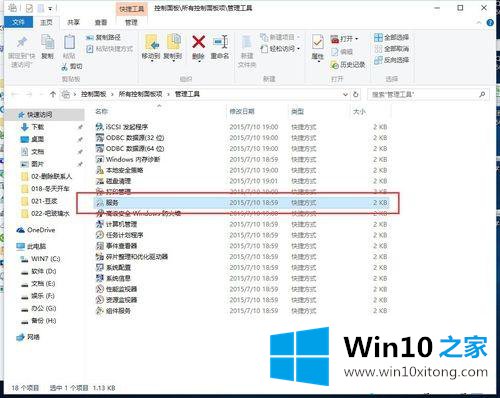Select the 021-豆浆 folder in sidebar
Image resolution: width=500 pixels, height=398 pixels.
click(x=44, y=201)
